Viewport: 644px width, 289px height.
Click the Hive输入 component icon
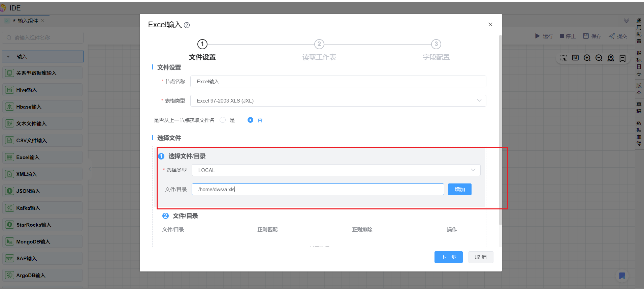coord(10,90)
